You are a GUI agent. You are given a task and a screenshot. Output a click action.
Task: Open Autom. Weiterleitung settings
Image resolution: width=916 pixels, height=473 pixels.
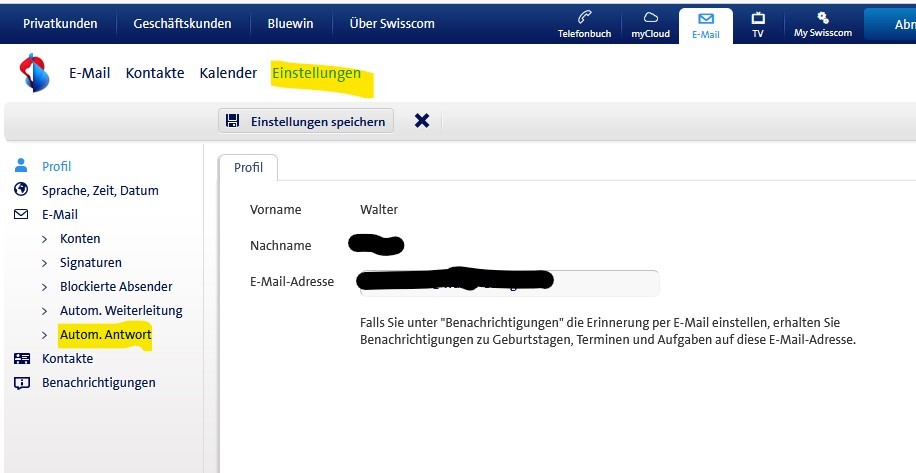(122, 311)
